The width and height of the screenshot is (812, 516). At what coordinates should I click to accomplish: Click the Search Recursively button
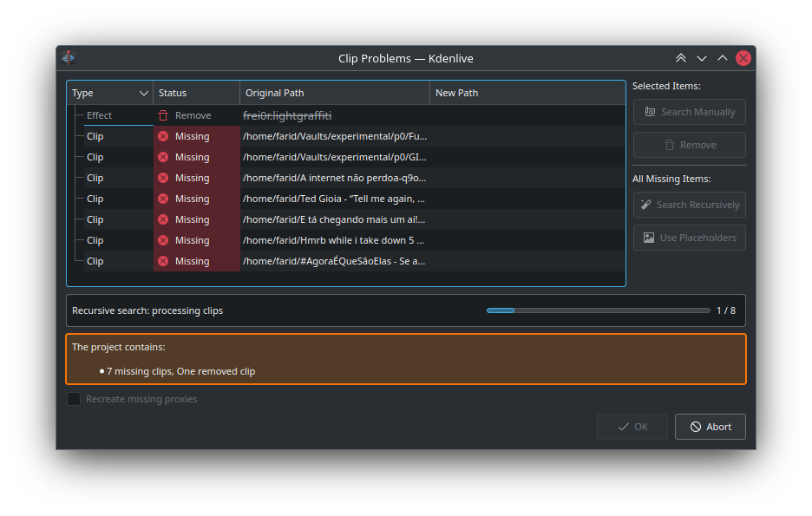[x=689, y=205]
